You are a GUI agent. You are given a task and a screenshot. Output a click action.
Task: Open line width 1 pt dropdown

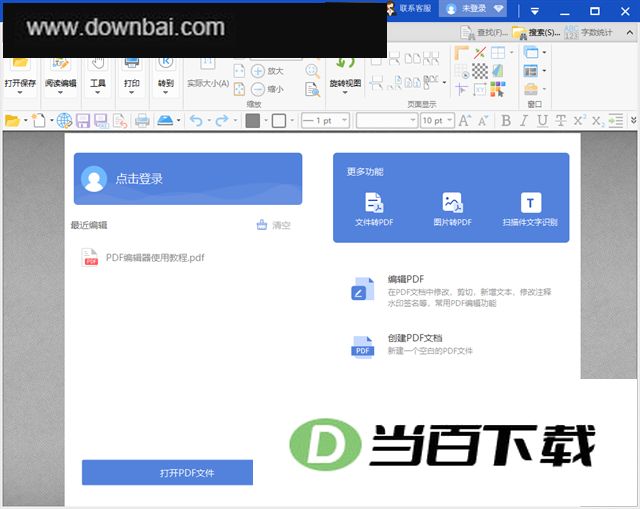[344, 120]
